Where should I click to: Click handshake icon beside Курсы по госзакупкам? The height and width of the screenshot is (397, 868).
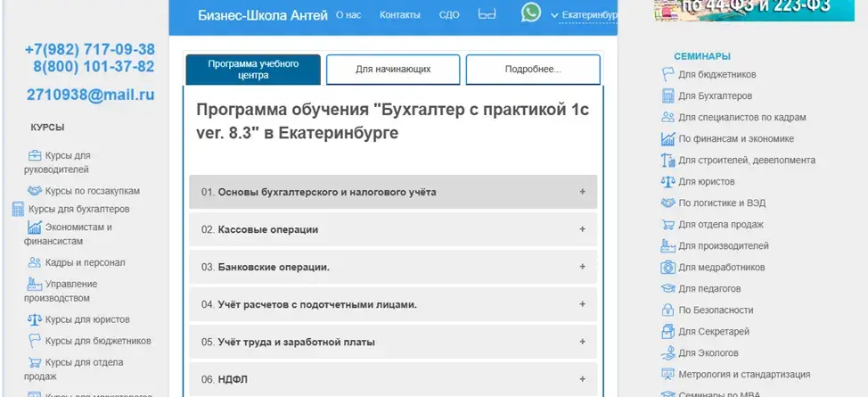35,191
